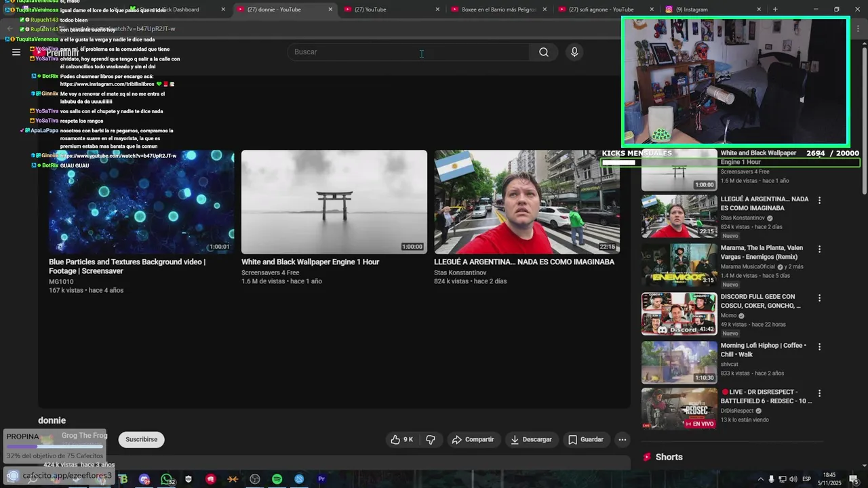Image resolution: width=868 pixels, height=488 pixels.
Task: Start voice search with the microphone icon
Action: coord(574,52)
